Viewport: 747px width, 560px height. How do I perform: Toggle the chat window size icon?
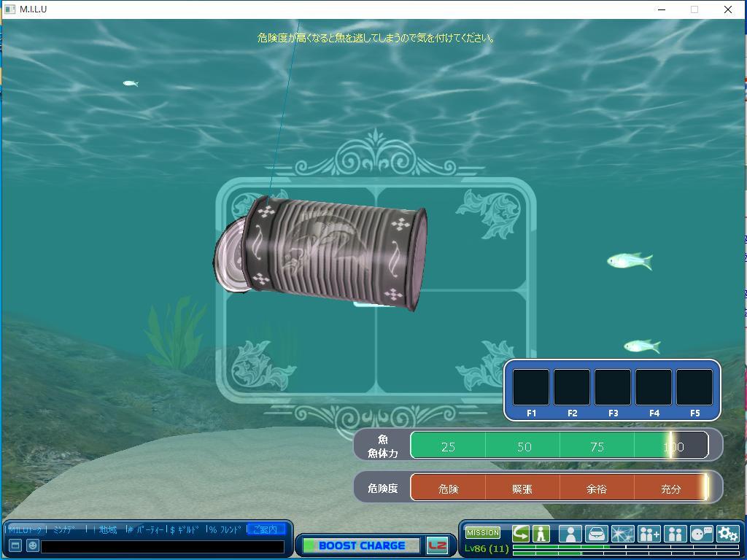click(x=15, y=545)
